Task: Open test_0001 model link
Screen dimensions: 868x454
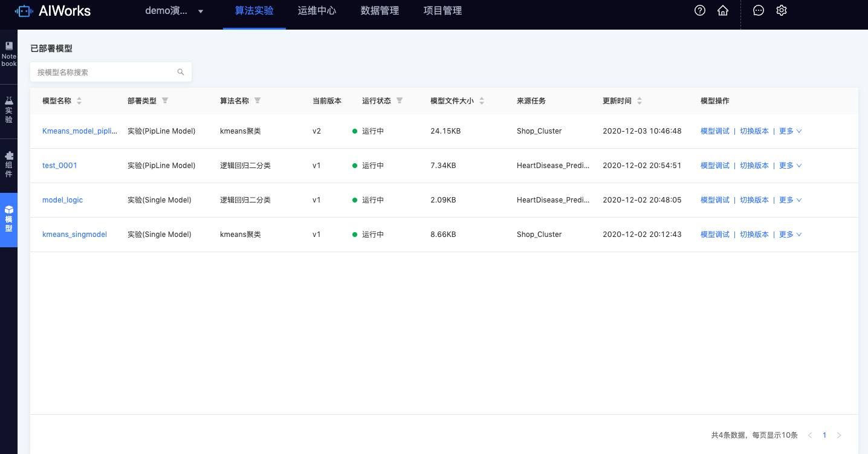Action: [60, 166]
